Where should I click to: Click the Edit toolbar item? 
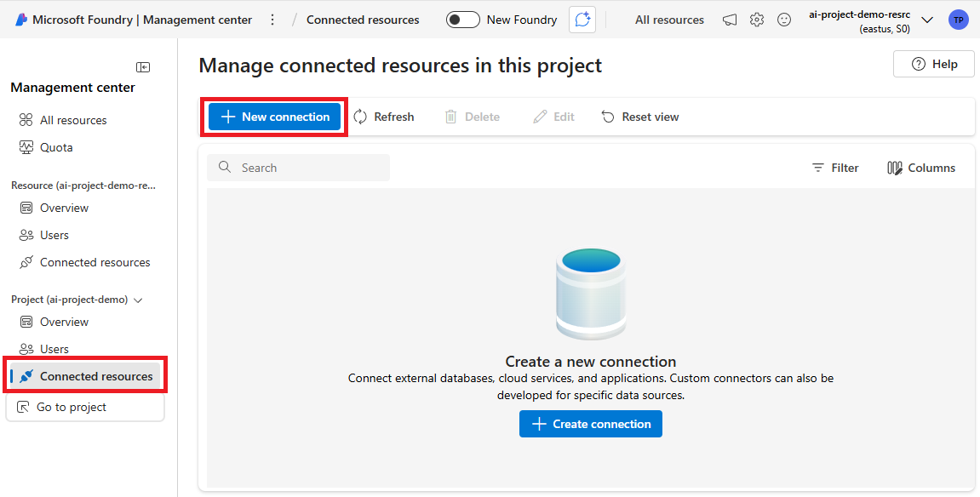click(553, 117)
